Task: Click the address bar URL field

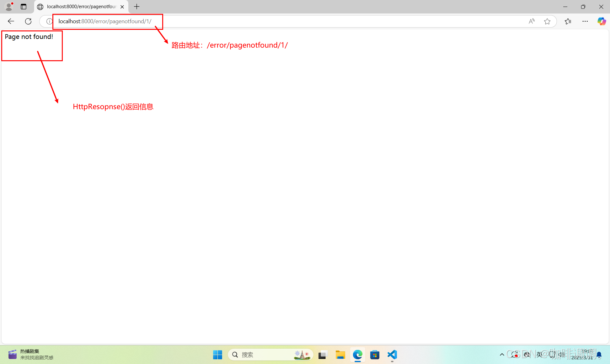Action: [282, 21]
